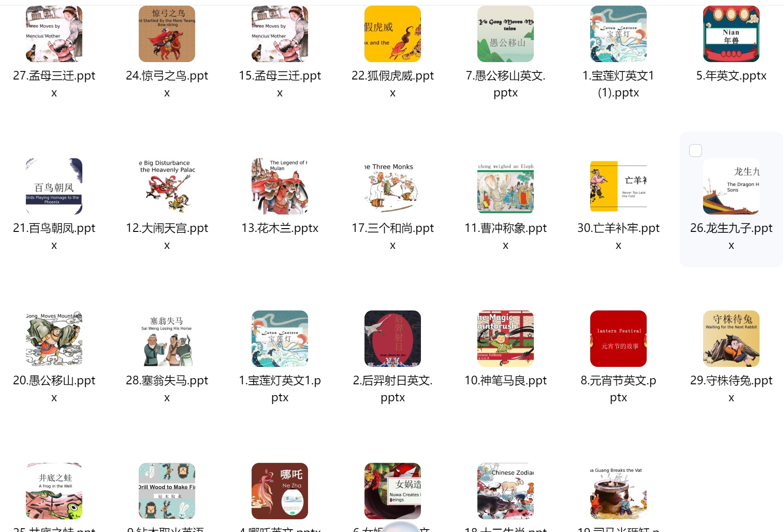Select checkbox on 26.龙生九子 file
Image resolution: width=784 pixels, height=532 pixels.
pos(695,151)
